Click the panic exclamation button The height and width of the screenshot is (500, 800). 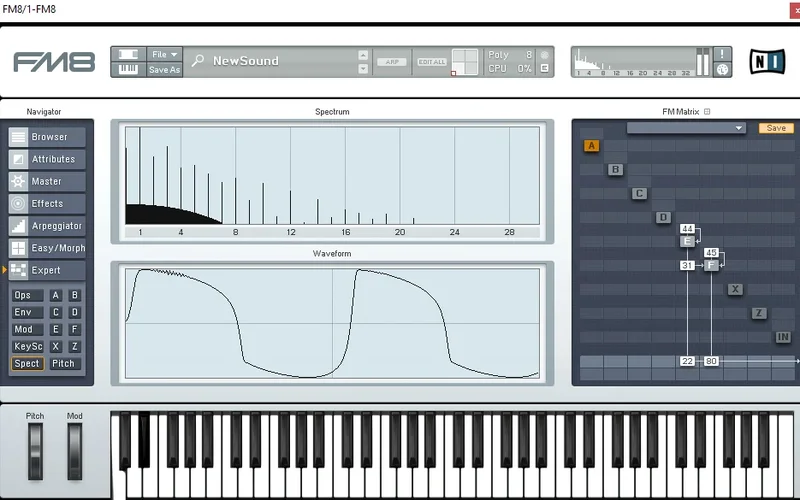pyautogui.click(x=722, y=54)
